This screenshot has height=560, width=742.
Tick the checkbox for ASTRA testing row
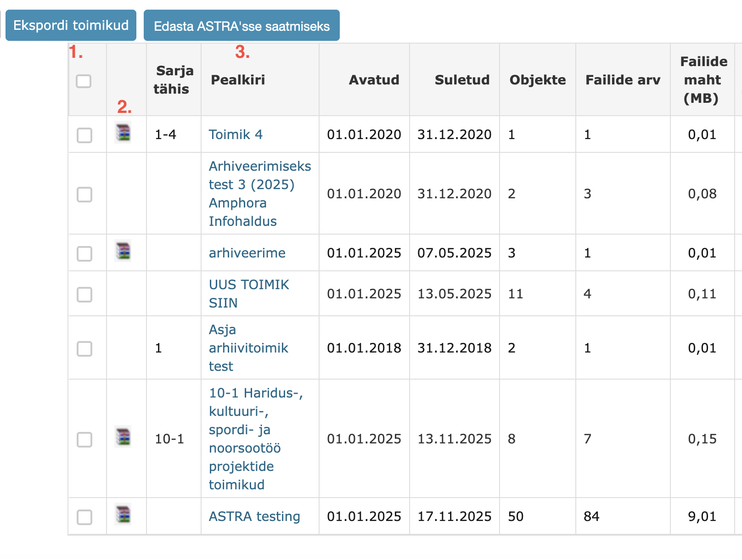(x=84, y=517)
